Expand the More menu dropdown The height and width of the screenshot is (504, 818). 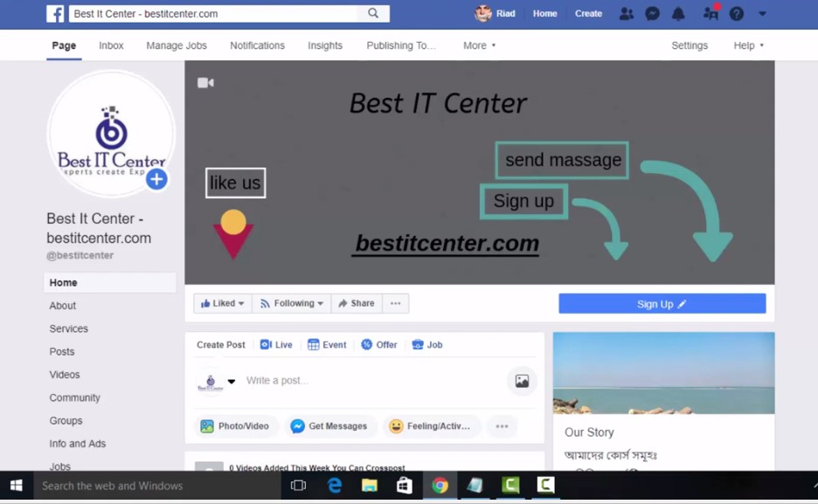click(x=479, y=45)
